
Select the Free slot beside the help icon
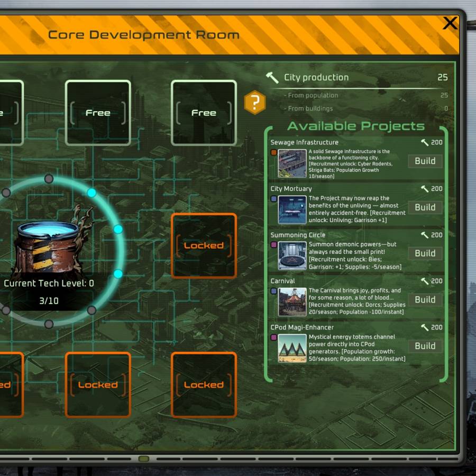pos(204,113)
